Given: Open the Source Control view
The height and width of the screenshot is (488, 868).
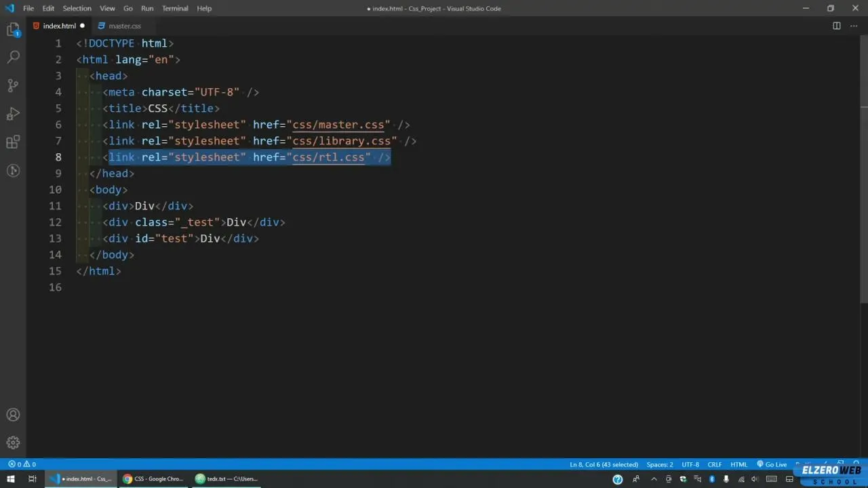Looking at the screenshot, I should [x=13, y=85].
